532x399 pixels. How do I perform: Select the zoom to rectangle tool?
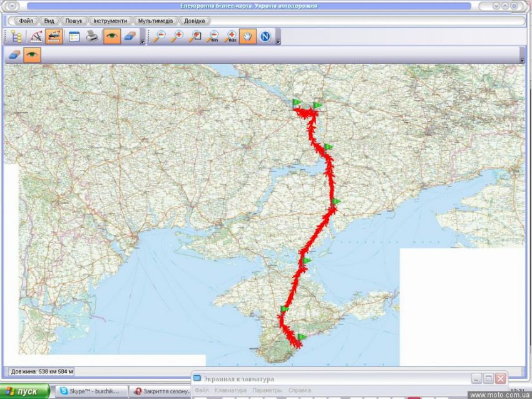195,36
